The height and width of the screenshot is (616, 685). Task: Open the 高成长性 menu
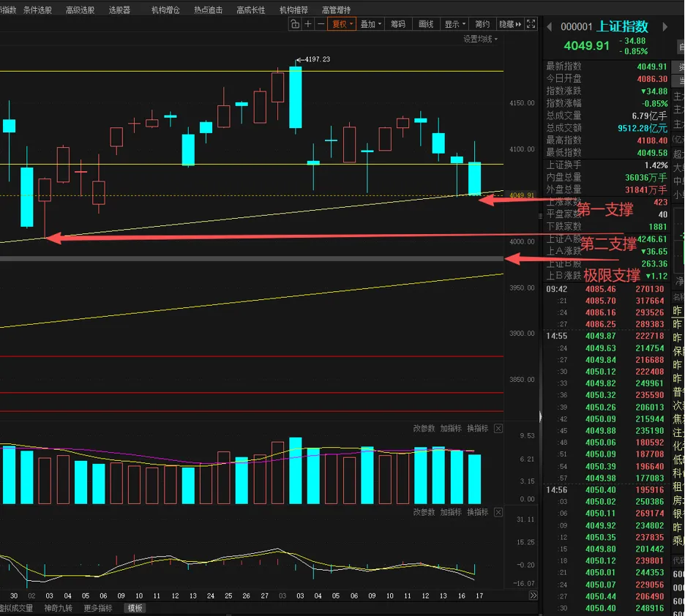point(251,10)
